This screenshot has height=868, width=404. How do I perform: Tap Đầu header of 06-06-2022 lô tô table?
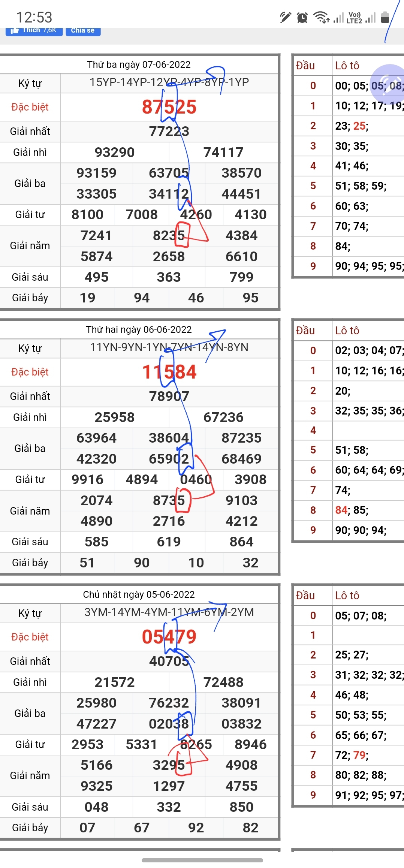305,331
